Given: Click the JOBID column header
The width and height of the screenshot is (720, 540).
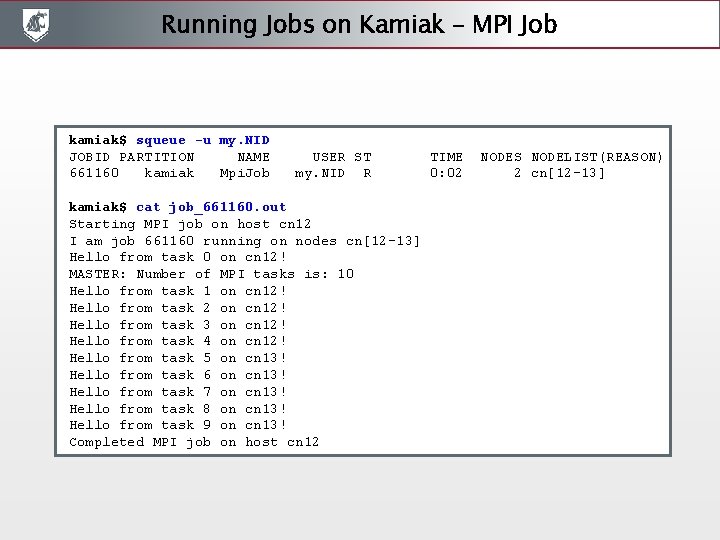Looking at the screenshot, I should coord(90,157).
